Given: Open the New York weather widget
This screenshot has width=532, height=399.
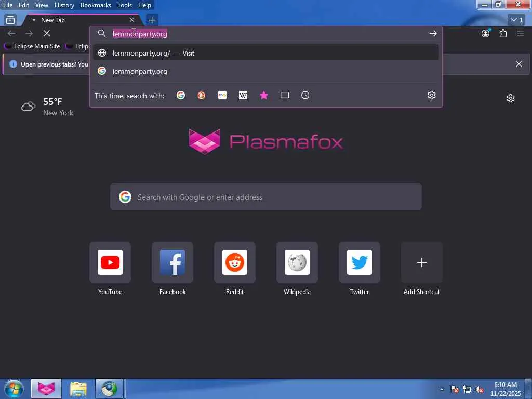Looking at the screenshot, I should (47, 107).
